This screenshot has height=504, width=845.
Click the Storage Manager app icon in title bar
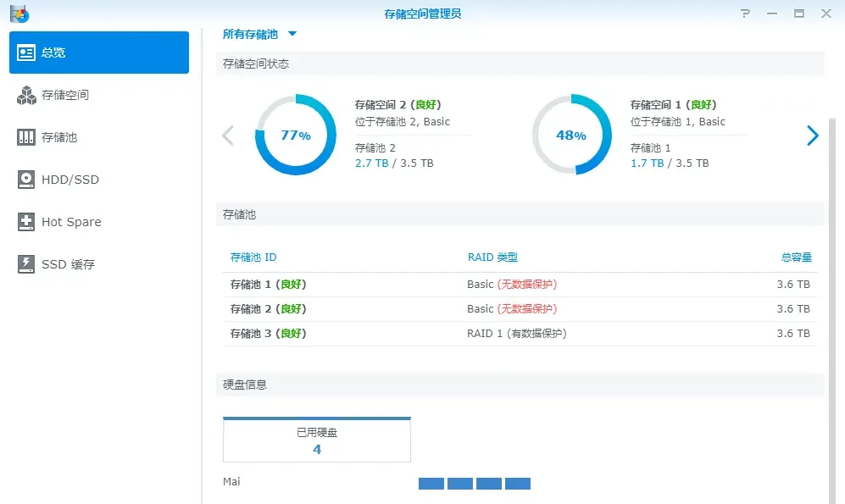click(x=19, y=14)
